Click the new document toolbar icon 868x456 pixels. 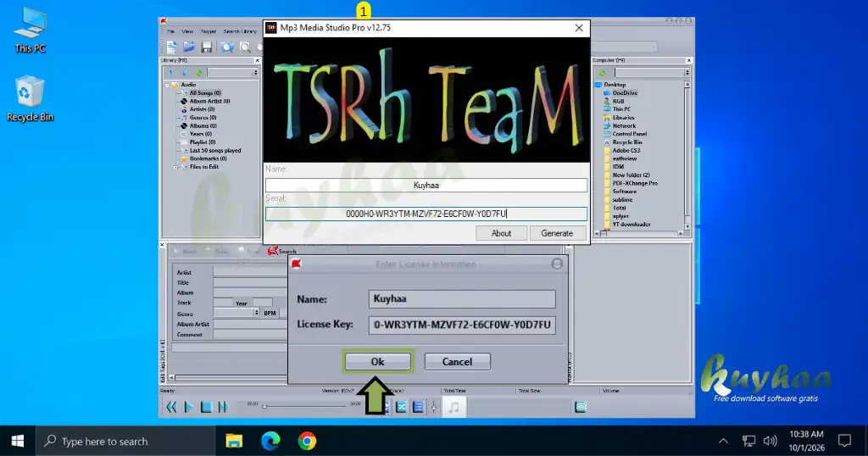[x=171, y=47]
